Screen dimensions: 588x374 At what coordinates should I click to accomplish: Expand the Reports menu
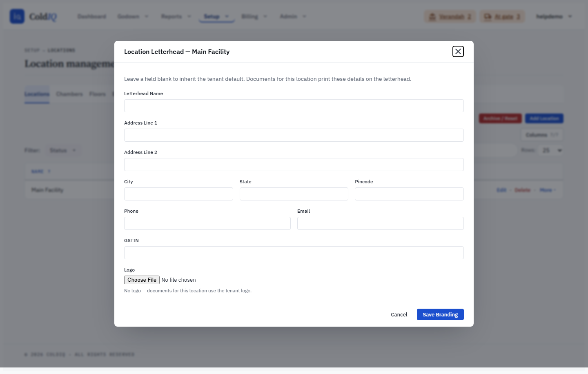176,16
